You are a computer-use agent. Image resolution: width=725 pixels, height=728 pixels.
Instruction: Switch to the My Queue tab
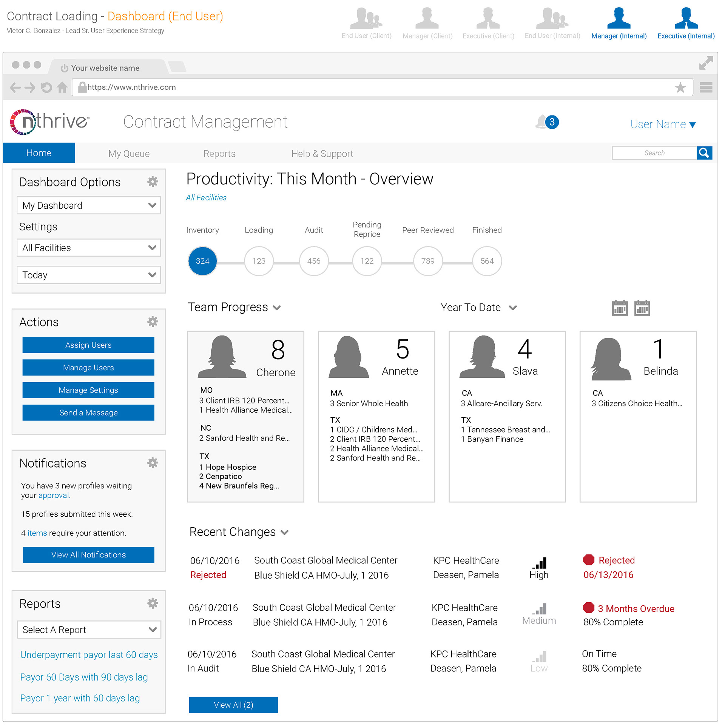(x=129, y=154)
